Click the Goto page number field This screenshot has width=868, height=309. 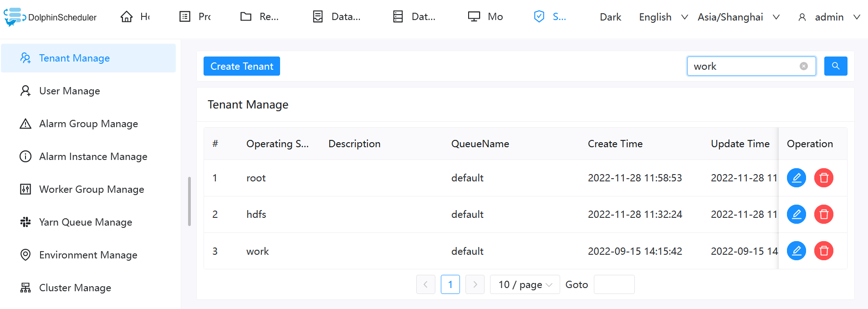614,284
